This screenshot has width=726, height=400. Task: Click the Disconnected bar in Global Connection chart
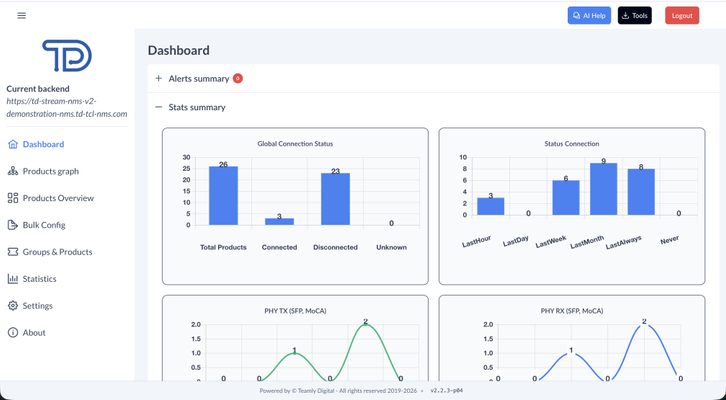point(335,199)
